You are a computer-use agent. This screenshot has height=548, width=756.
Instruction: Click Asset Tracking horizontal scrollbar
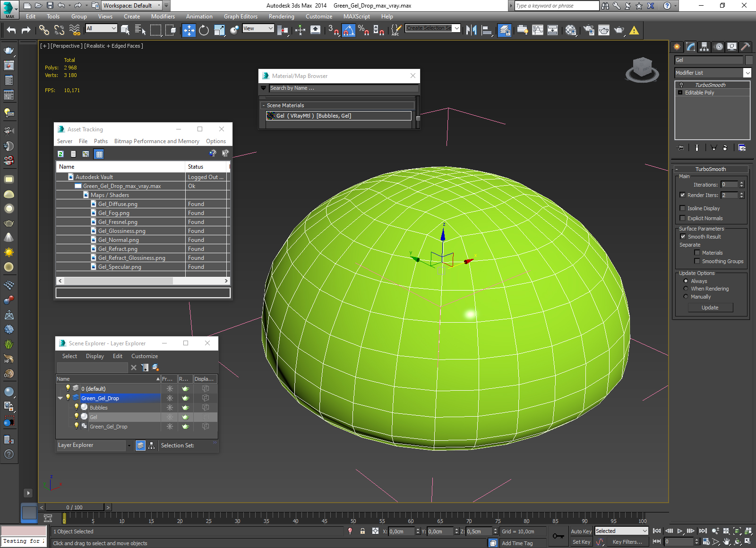(119, 281)
